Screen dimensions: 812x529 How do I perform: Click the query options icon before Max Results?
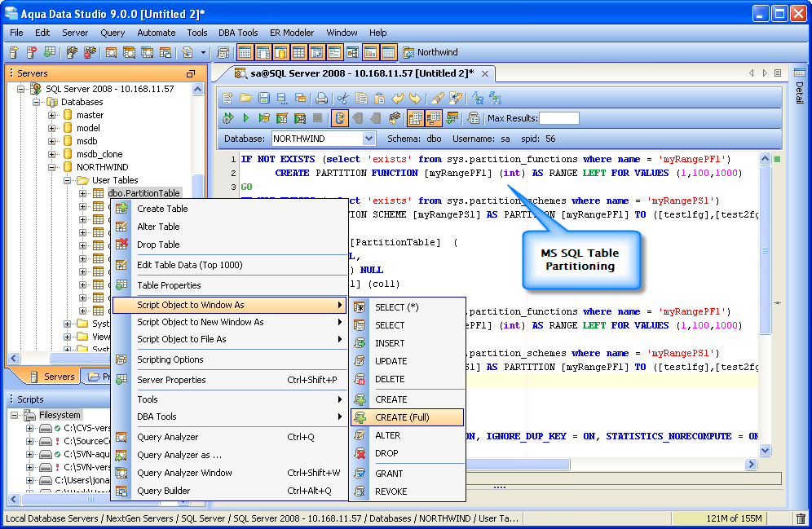pos(473,118)
